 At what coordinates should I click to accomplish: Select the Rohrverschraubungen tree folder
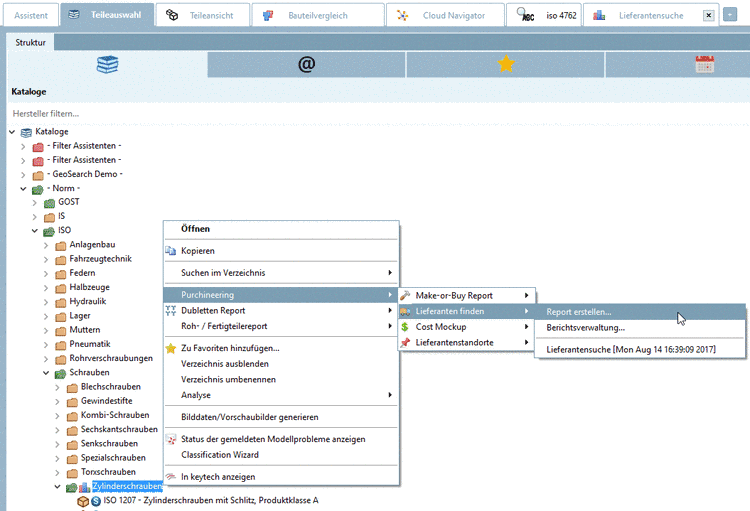111,358
